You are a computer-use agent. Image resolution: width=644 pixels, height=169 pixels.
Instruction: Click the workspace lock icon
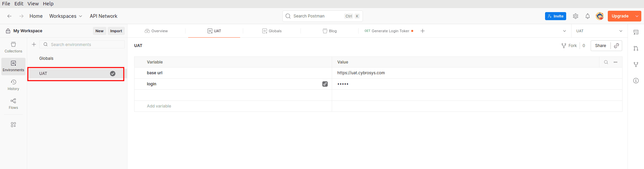pos(8,31)
